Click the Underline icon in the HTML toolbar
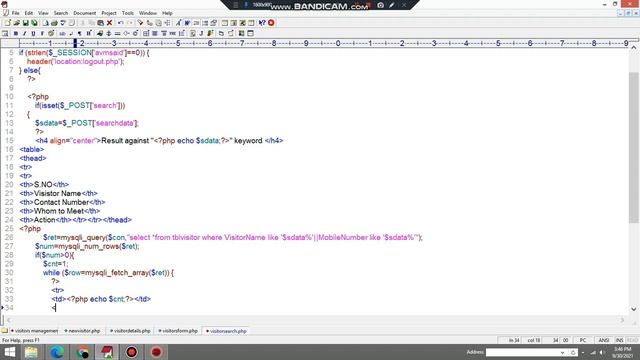The width and height of the screenshot is (640, 360). coord(33,33)
